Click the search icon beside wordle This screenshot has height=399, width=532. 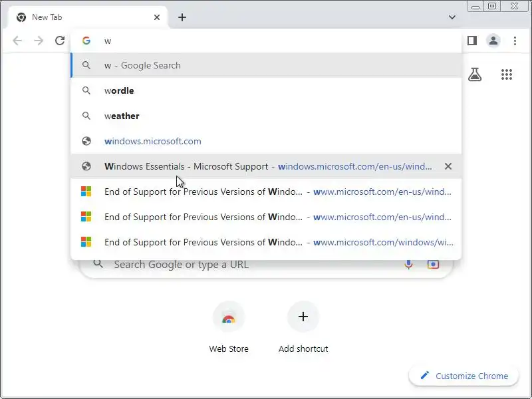point(86,90)
